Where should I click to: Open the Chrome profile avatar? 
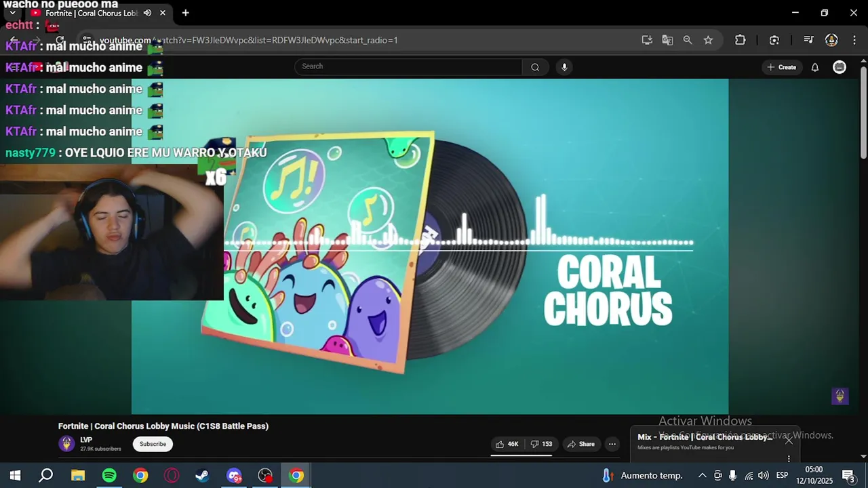[831, 40]
